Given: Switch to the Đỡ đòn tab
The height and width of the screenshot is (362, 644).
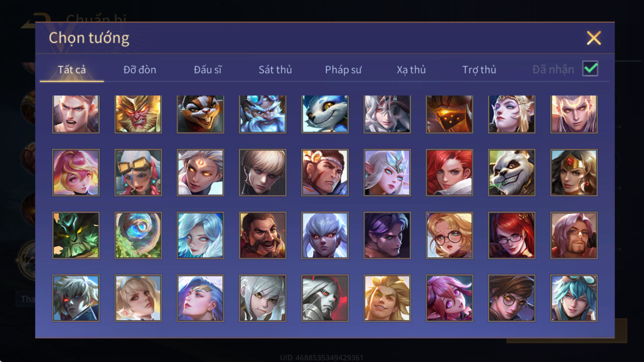Looking at the screenshot, I should (x=140, y=70).
